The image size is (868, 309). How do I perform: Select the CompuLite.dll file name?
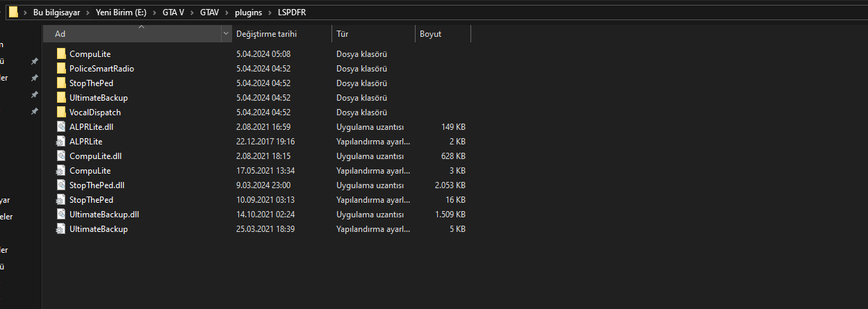(x=95, y=156)
